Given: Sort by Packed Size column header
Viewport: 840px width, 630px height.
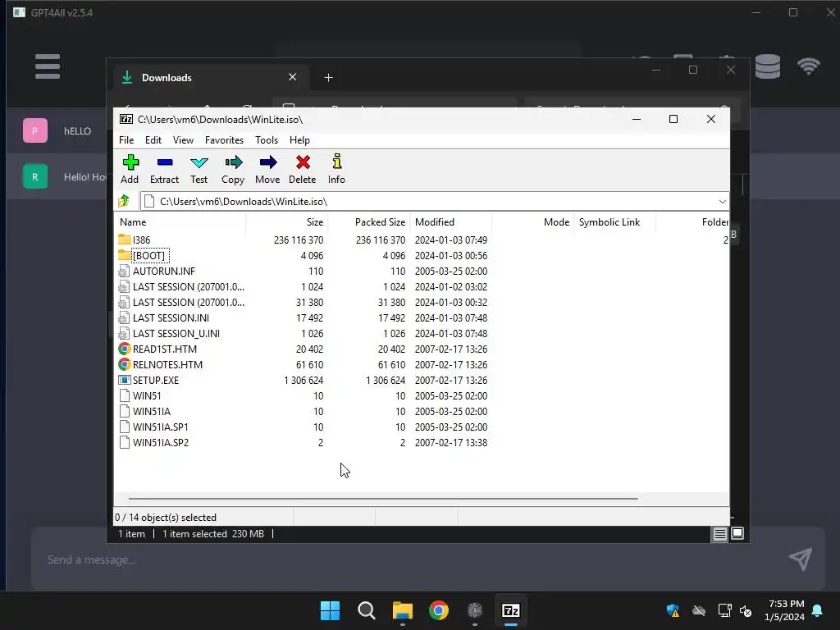Looking at the screenshot, I should 369,221.
